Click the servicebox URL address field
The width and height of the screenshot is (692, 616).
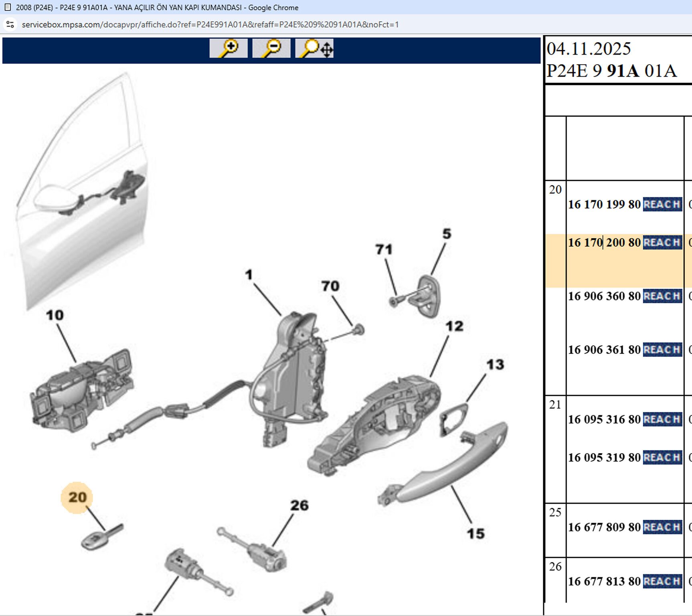210,24
